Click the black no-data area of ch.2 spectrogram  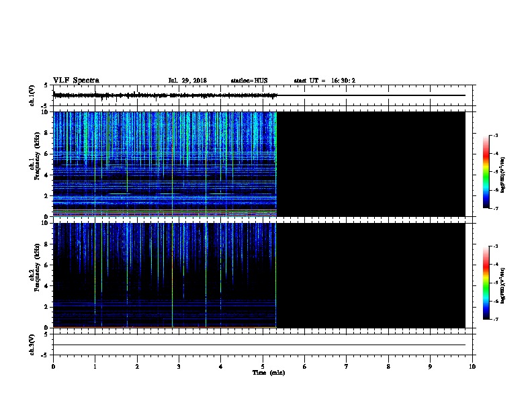tap(371, 275)
